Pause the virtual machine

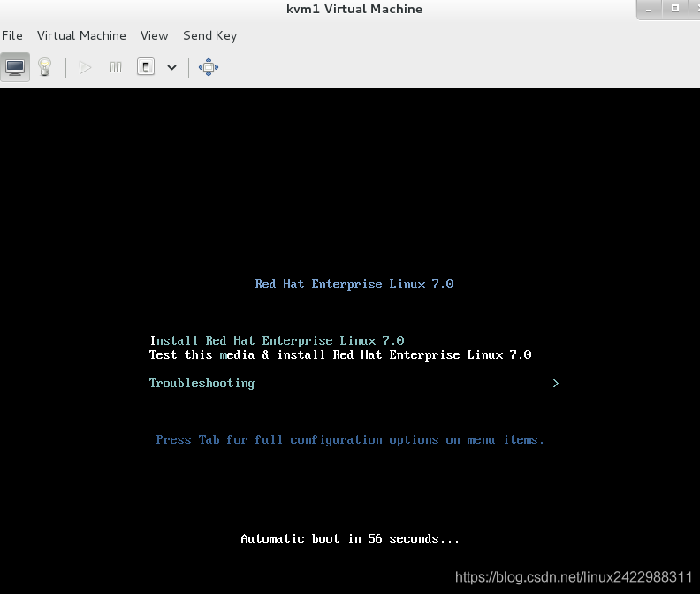click(x=116, y=67)
